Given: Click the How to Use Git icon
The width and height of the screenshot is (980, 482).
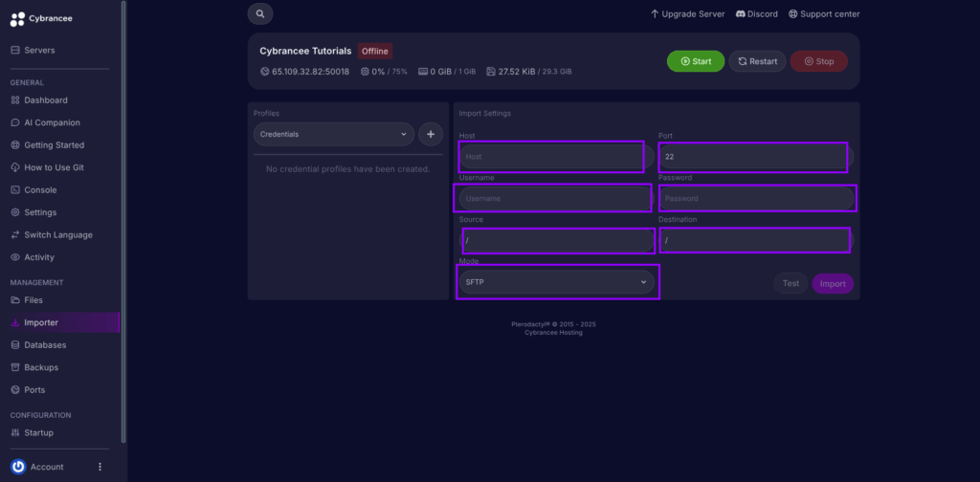Looking at the screenshot, I should (x=15, y=167).
